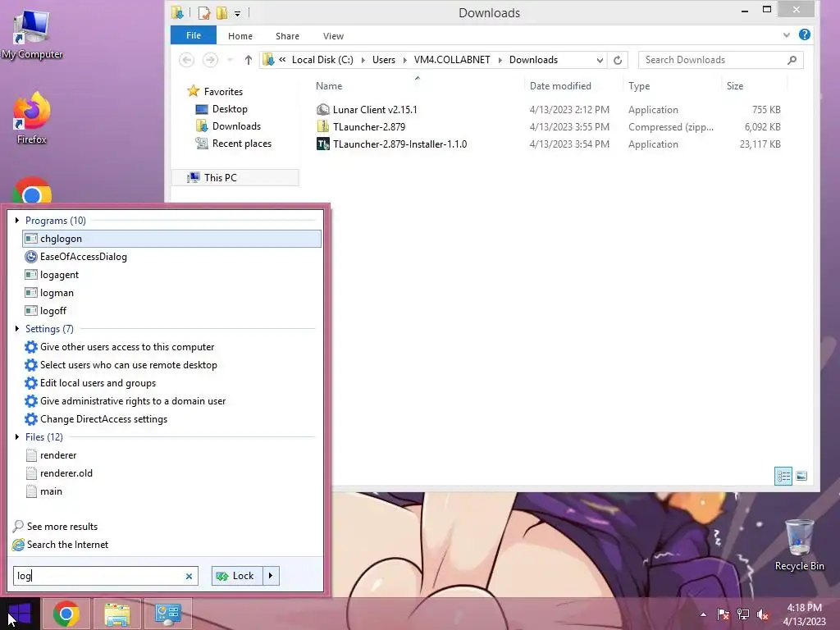Screen dimensions: 840x630
Task: Click the Windows Start button
Action: (20, 614)
